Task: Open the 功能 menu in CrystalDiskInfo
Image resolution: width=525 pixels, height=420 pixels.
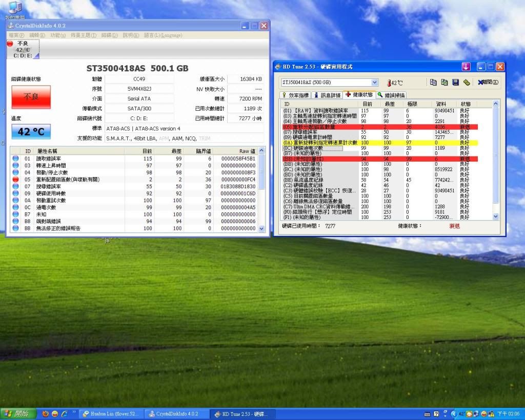Action: click(58, 35)
